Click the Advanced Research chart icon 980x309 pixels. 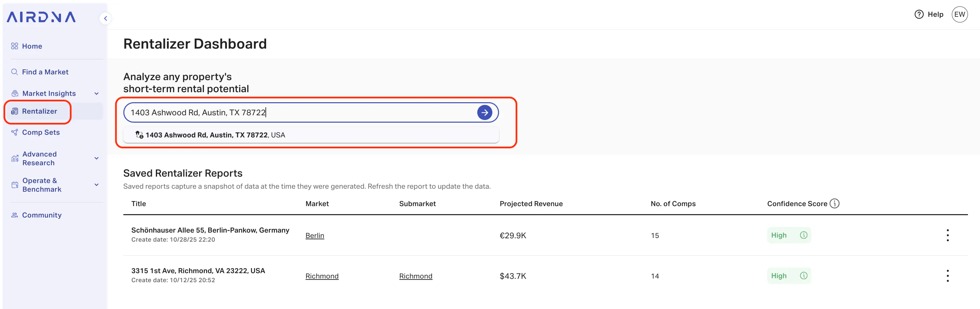15,158
